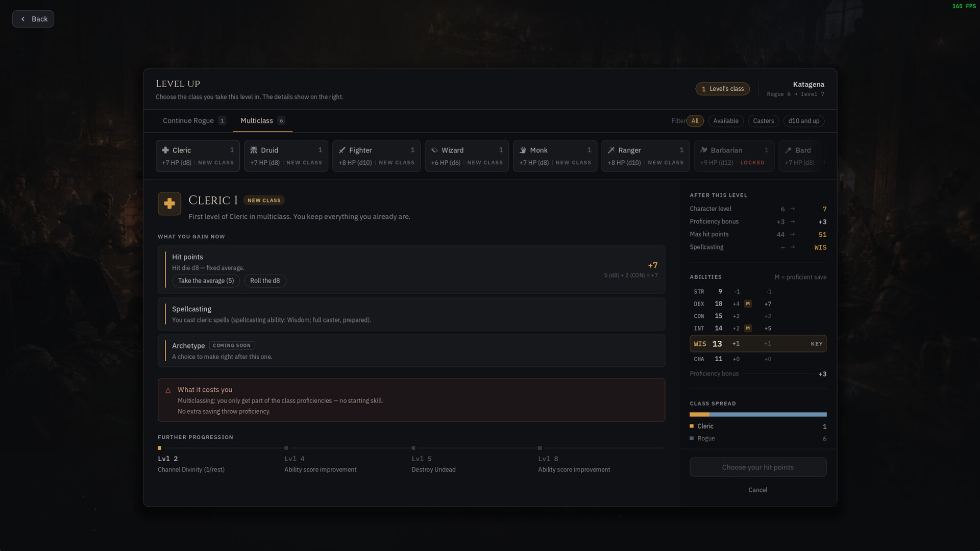Select the Druid class card

pyautogui.click(x=286, y=156)
